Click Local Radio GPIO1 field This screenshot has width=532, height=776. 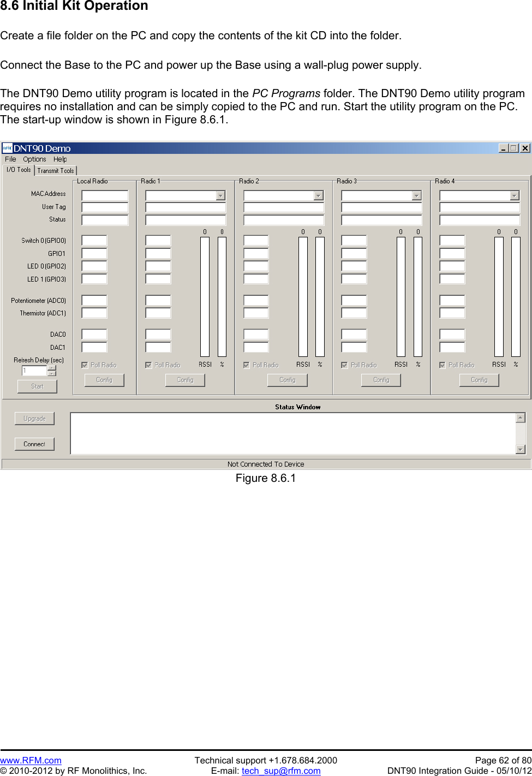click(x=94, y=253)
